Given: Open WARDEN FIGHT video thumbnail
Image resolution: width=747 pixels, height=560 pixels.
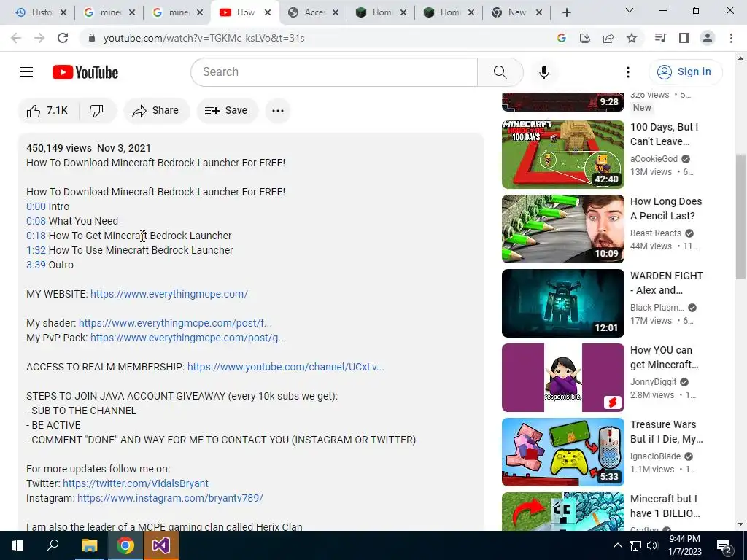Looking at the screenshot, I should (562, 303).
